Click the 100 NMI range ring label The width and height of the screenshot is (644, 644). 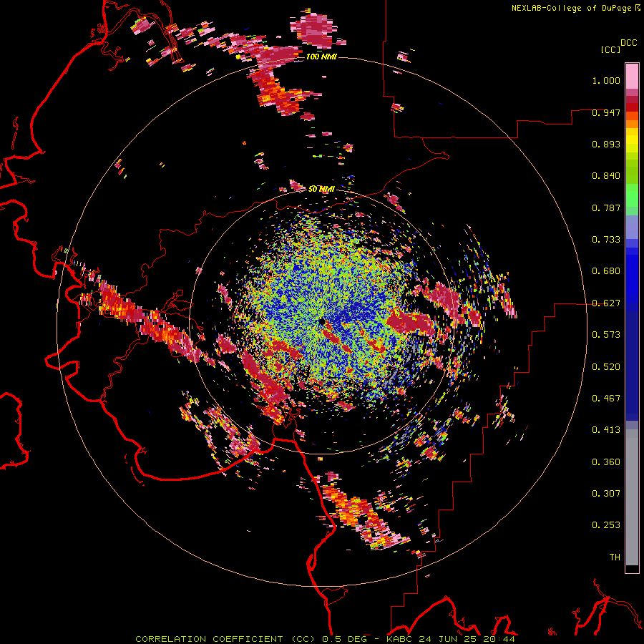321,57
